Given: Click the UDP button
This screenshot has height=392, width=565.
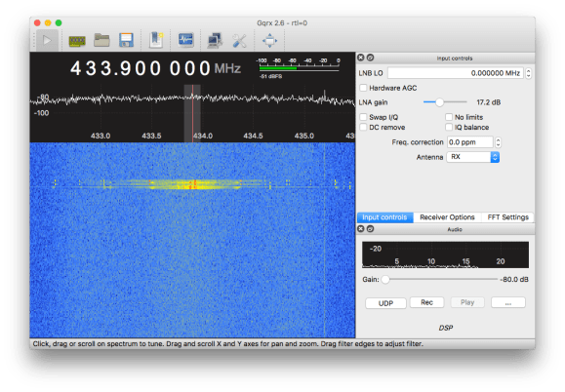Looking at the screenshot, I should point(385,303).
